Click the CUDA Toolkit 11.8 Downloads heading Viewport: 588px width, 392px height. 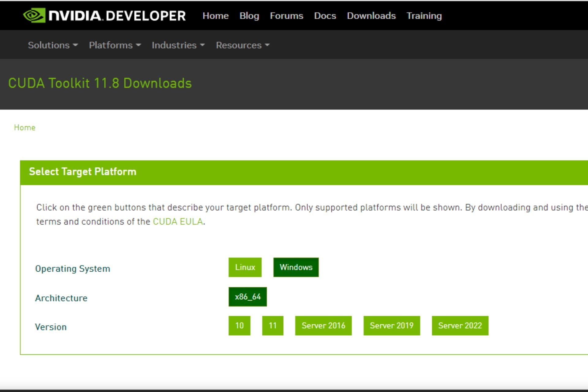pos(100,83)
